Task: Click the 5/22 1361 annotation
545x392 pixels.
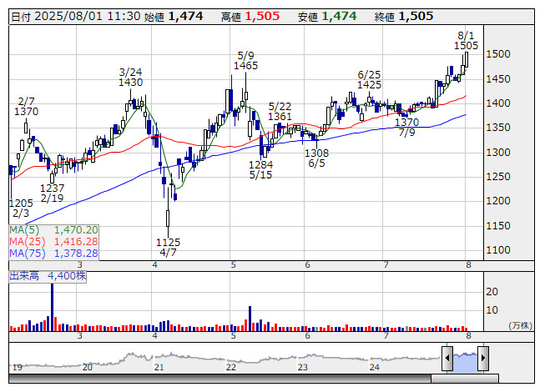Action: (280, 112)
